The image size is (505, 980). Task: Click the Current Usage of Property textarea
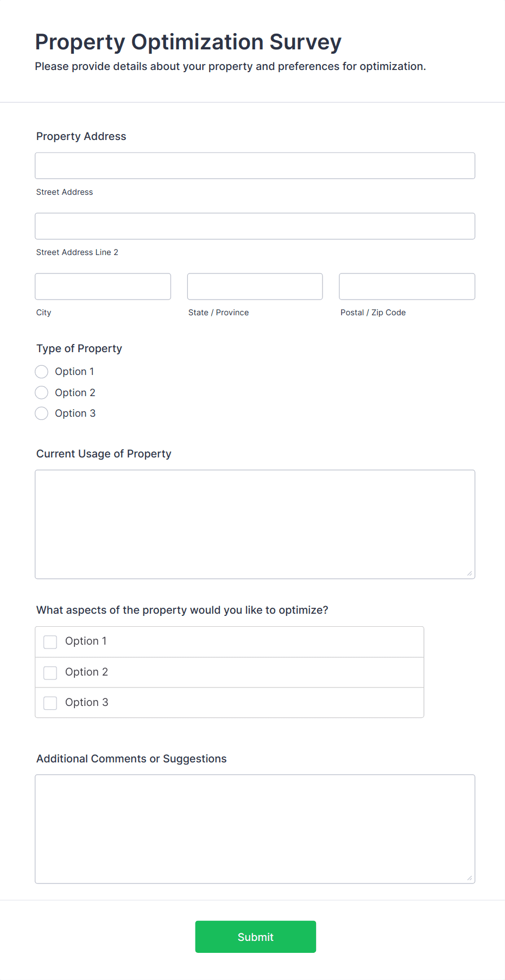tap(255, 524)
